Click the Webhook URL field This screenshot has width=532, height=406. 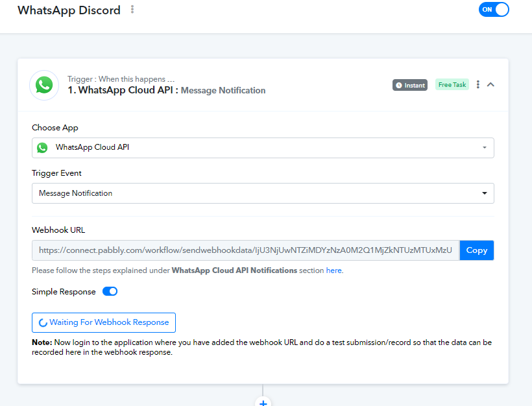(246, 250)
